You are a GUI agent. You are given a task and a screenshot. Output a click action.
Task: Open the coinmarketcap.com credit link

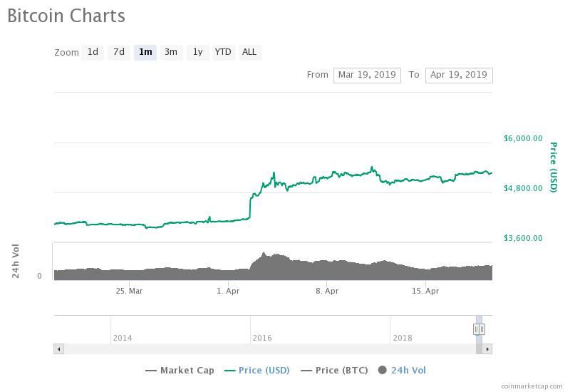[531, 386]
